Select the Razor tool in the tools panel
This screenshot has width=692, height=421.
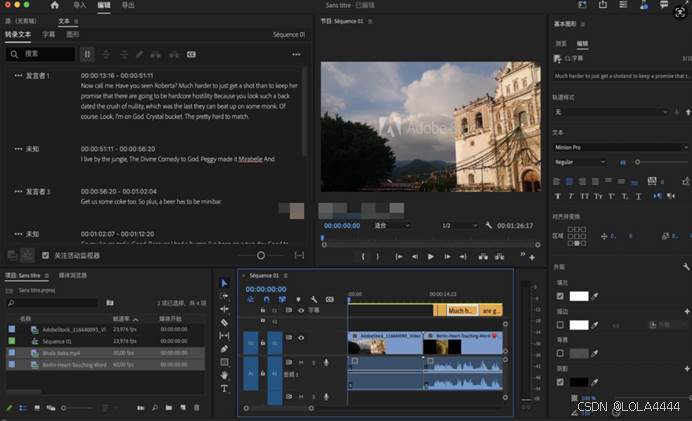coord(224,322)
